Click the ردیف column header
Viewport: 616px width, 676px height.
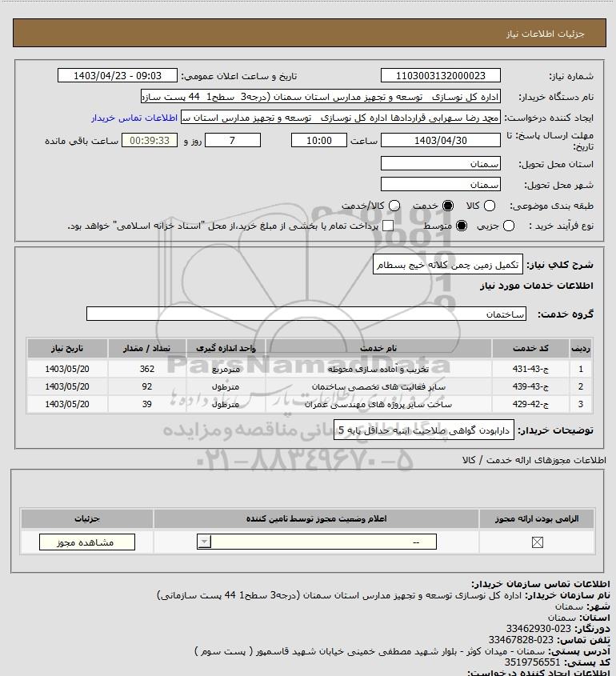pos(580,348)
